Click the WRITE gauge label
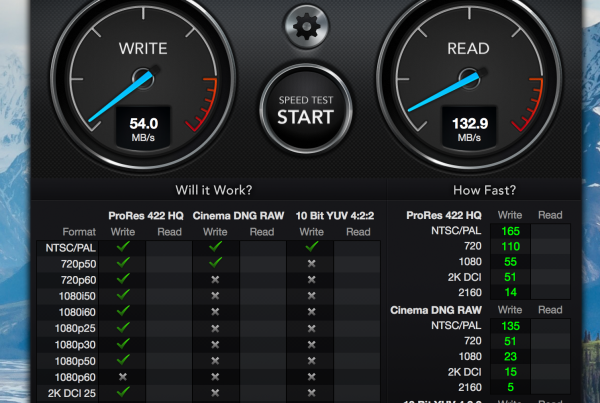This screenshot has width=600, height=403. click(143, 49)
